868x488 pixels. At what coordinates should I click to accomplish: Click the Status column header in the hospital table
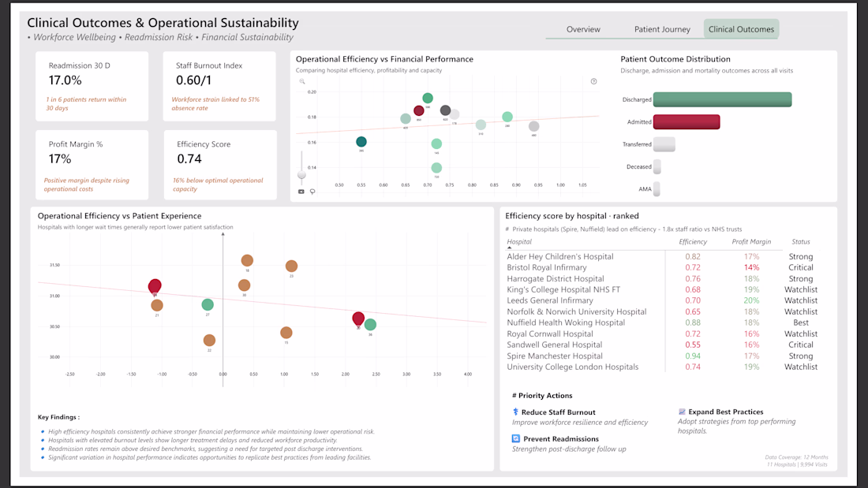pyautogui.click(x=800, y=242)
